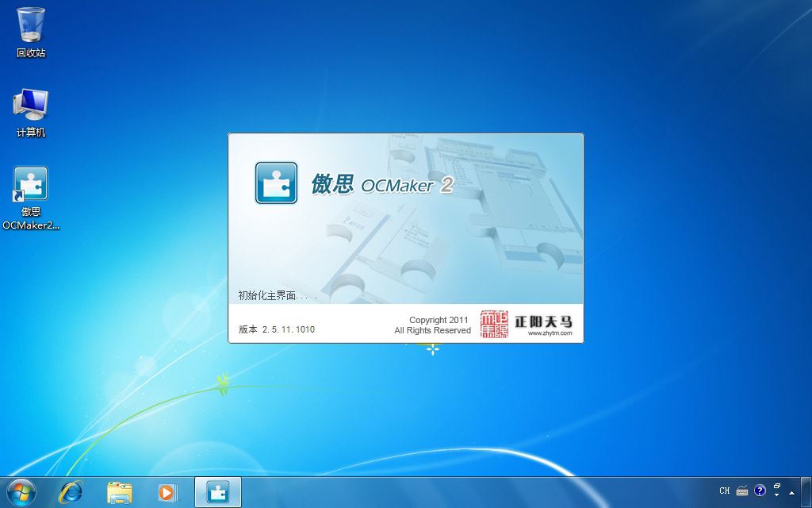
Task: Open the keyboard input method tray icon
Action: [x=742, y=491]
